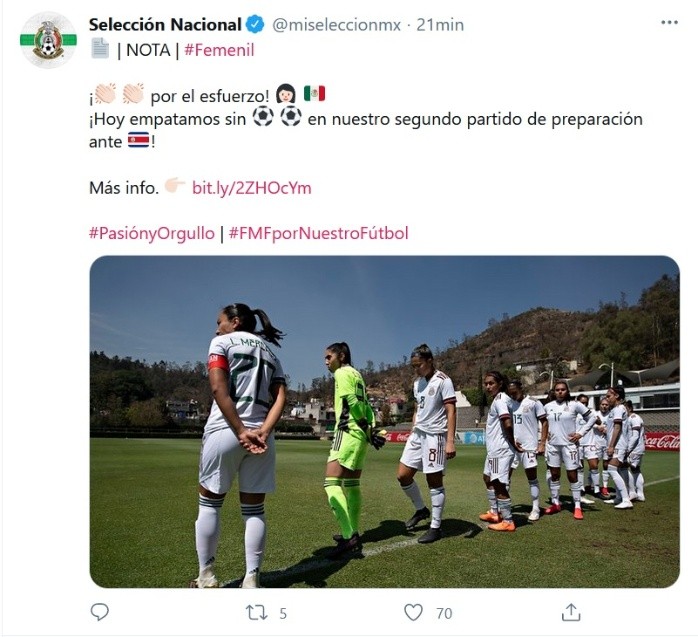Click the blue verified badge

256,24
